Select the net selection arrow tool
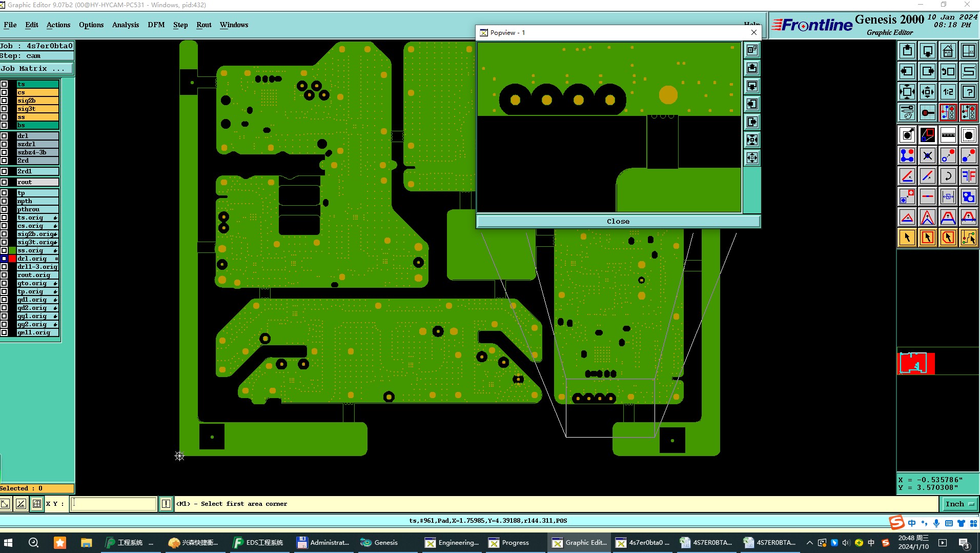Image resolution: width=980 pixels, height=553 pixels. tap(968, 238)
